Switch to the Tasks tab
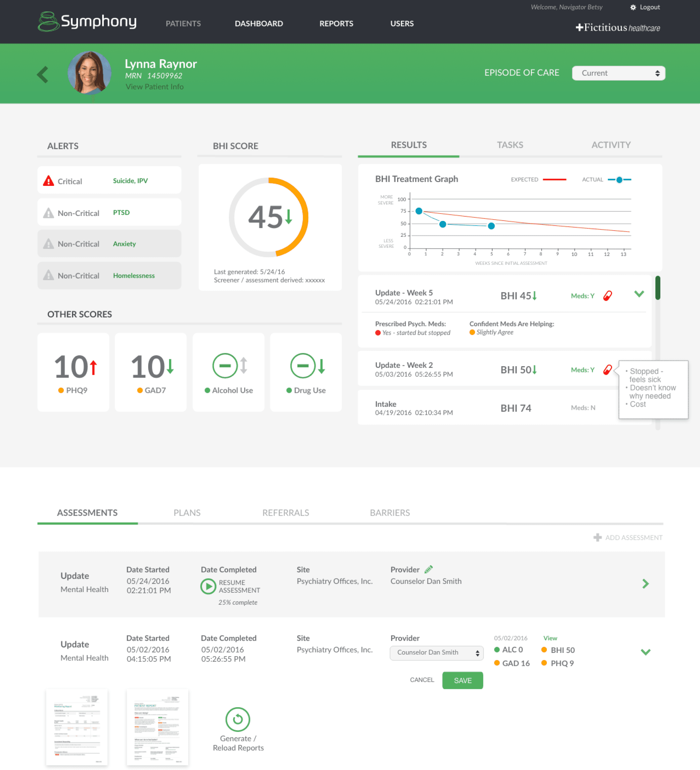 point(510,145)
